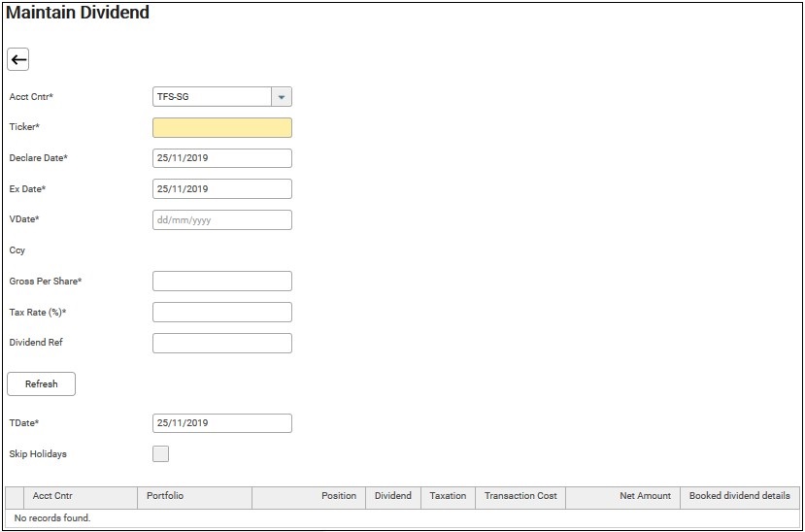Click the VDate dd/mm/yyyy field

[x=222, y=220]
